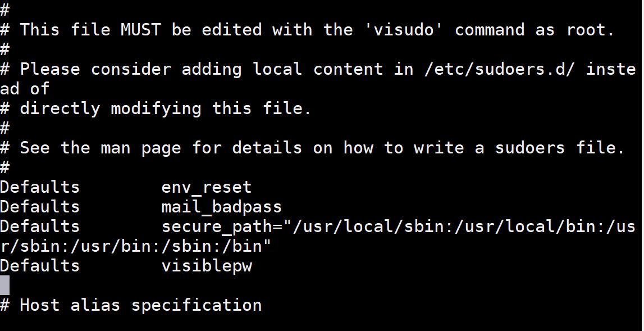Click the word 'visudo' in the comment
Image resolution: width=644 pixels, height=331 pixels.
click(404, 30)
